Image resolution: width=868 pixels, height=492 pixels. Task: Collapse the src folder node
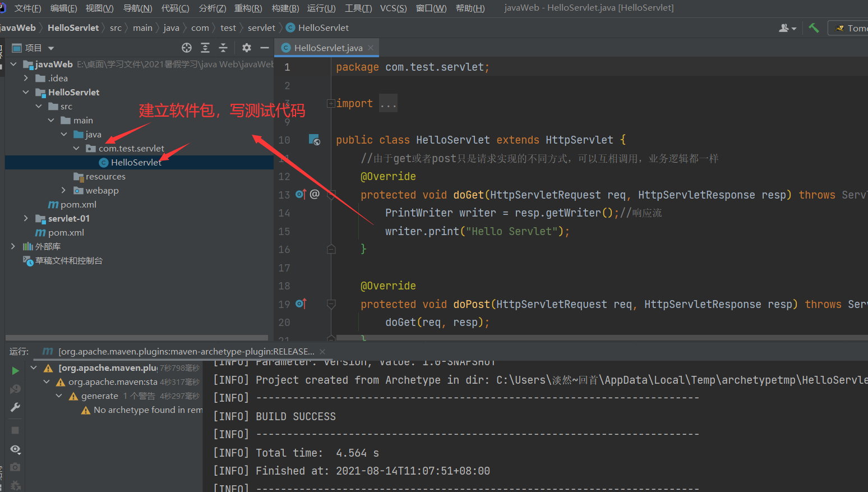tap(39, 107)
